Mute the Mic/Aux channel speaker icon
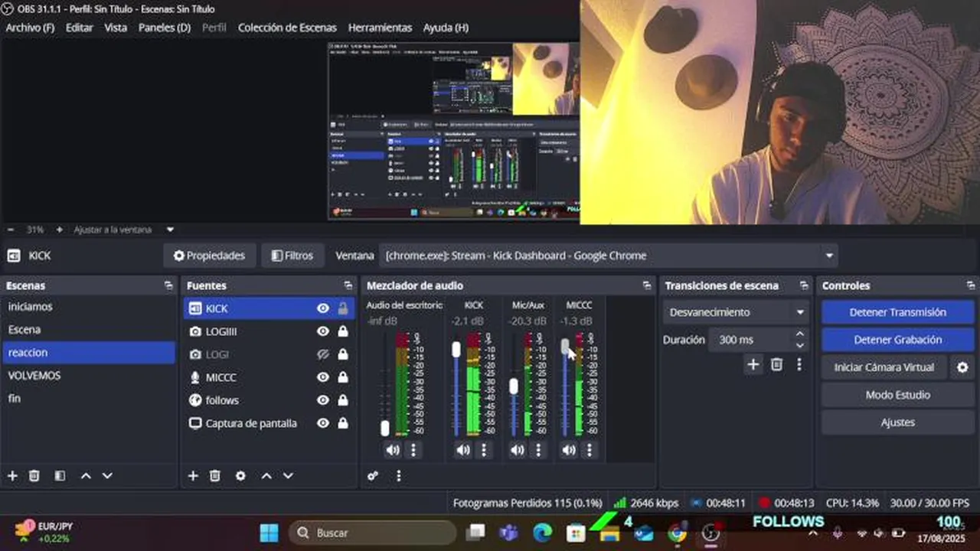This screenshot has height=551, width=980. (518, 450)
